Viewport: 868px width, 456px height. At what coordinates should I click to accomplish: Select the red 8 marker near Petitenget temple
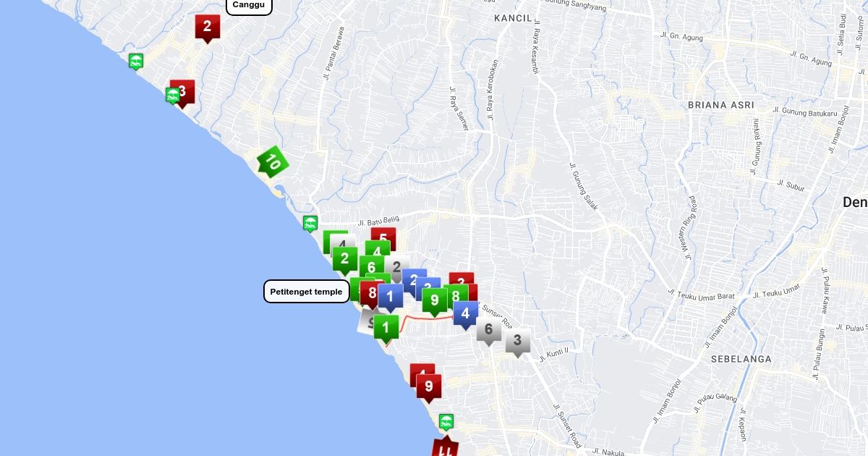point(372,294)
